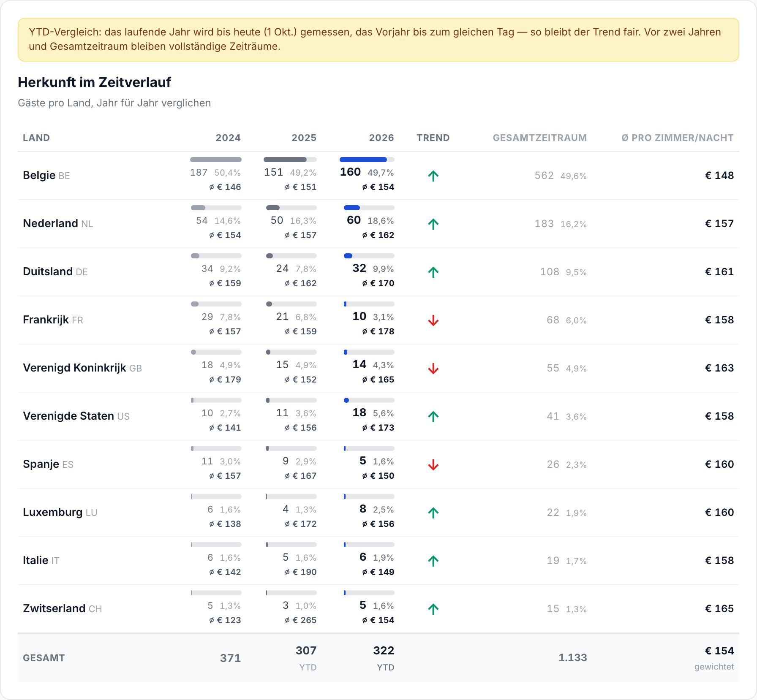The width and height of the screenshot is (757, 700).
Task: Click the Verenigd Koninkrijk down-arrow trend icon
Action: [x=433, y=368]
